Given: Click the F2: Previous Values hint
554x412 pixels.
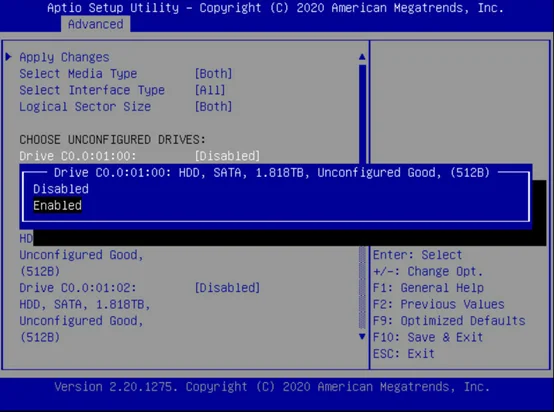Looking at the screenshot, I should coord(438,304).
